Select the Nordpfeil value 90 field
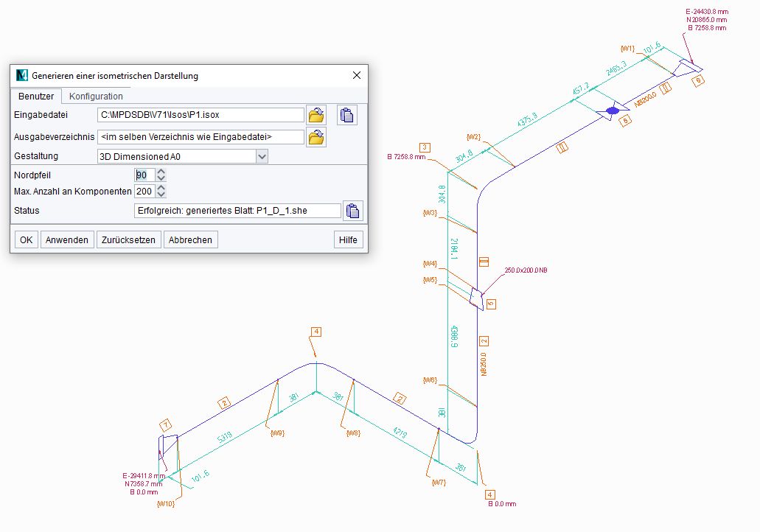The image size is (760, 532). [x=144, y=175]
